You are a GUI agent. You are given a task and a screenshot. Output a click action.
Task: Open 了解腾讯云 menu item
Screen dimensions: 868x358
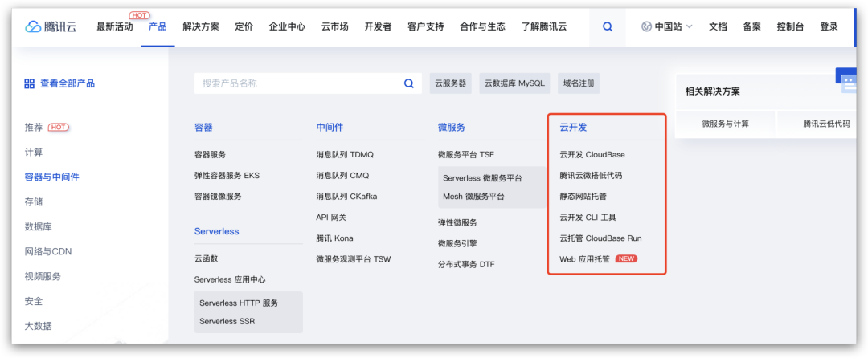544,26
